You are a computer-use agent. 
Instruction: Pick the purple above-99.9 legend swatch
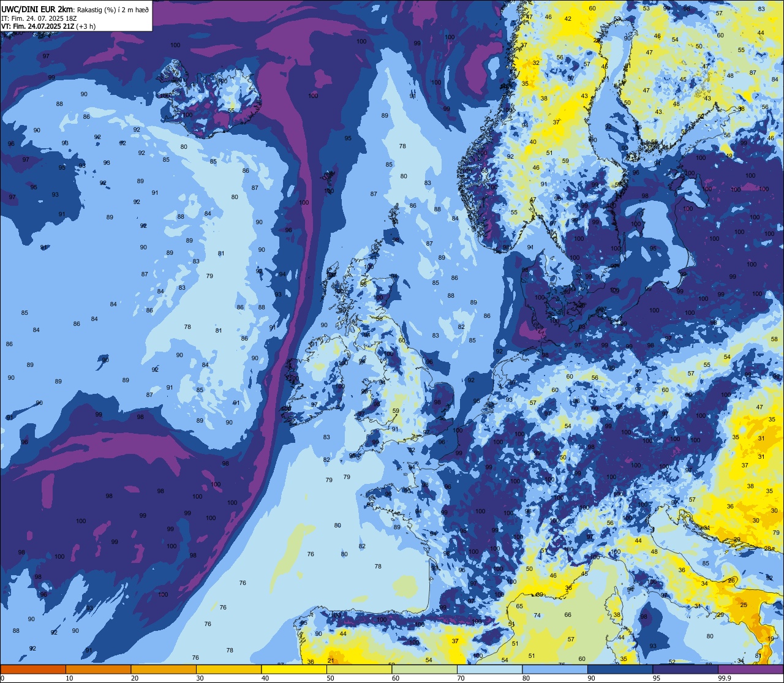click(x=750, y=670)
